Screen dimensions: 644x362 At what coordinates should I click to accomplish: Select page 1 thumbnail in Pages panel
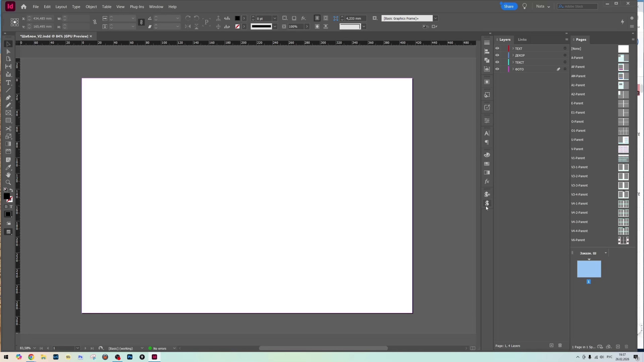coord(589,269)
